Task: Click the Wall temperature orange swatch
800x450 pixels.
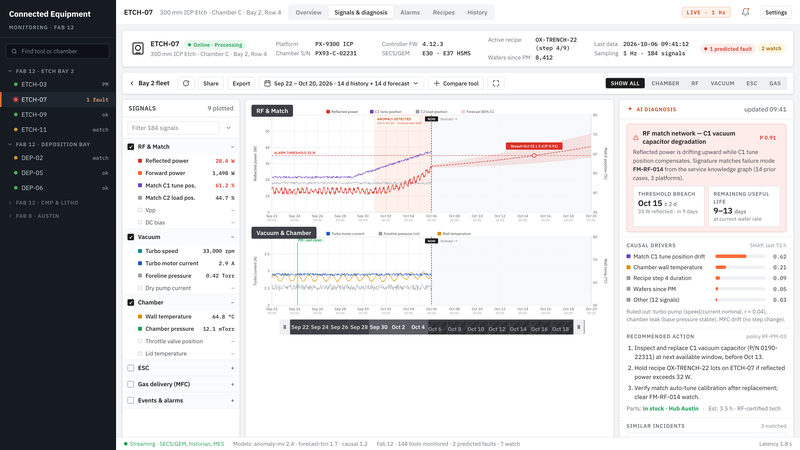Action: (140, 316)
